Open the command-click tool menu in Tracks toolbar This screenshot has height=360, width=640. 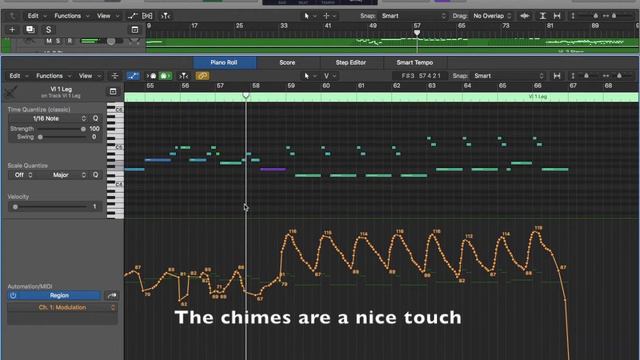[x=329, y=16]
